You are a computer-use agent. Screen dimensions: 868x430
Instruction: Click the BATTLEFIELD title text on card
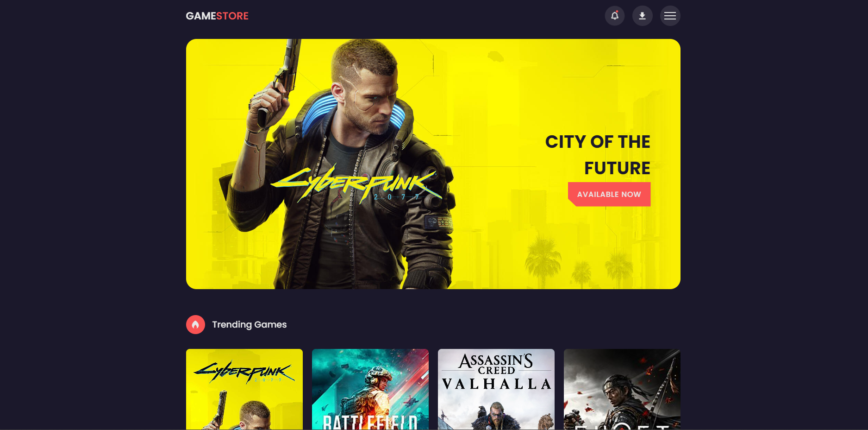click(370, 422)
